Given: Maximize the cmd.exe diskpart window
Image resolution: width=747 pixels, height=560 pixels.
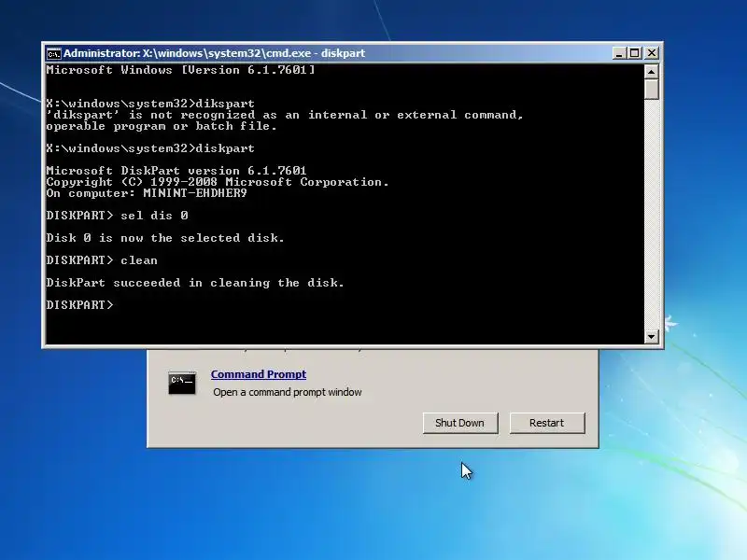Looking at the screenshot, I should click(x=635, y=53).
